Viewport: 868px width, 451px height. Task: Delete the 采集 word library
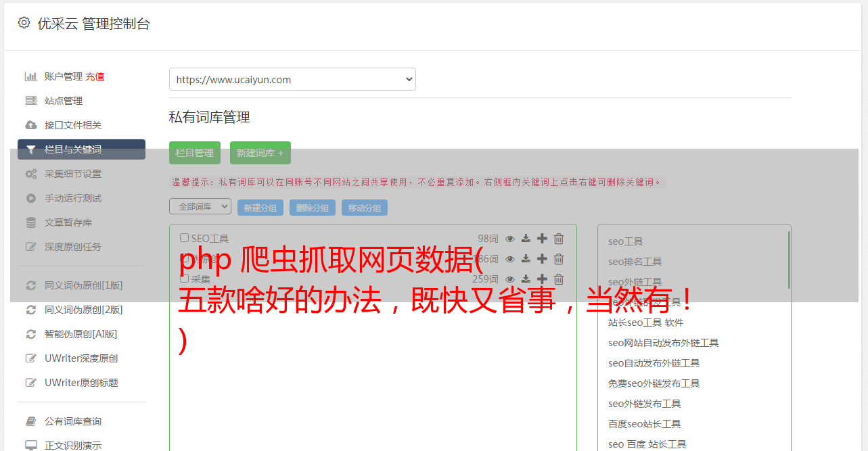click(559, 279)
